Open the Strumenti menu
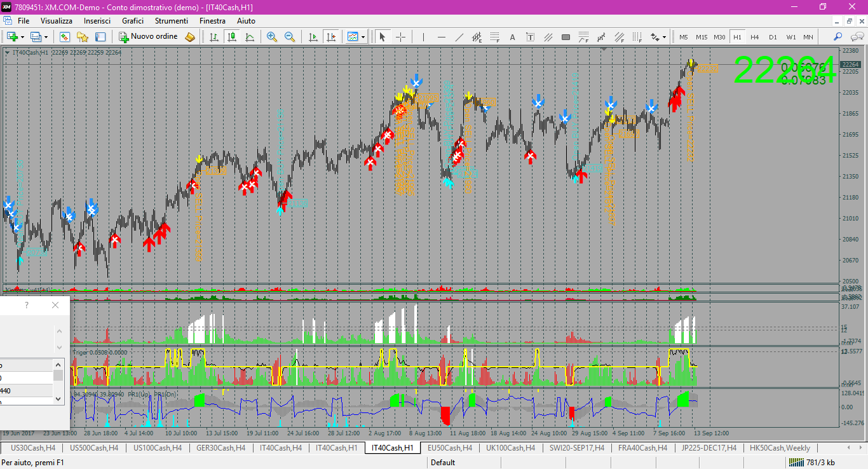This screenshot has height=469, width=868. pos(172,21)
